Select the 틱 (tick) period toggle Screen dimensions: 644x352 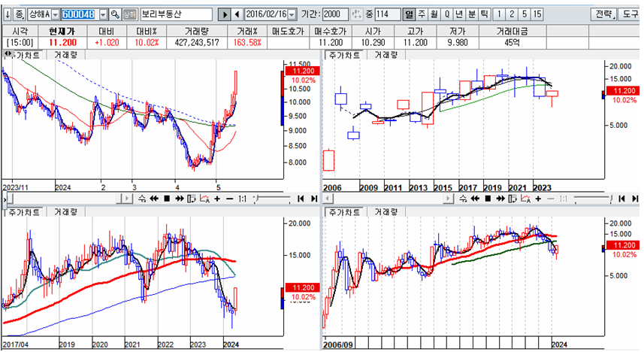tap(484, 14)
